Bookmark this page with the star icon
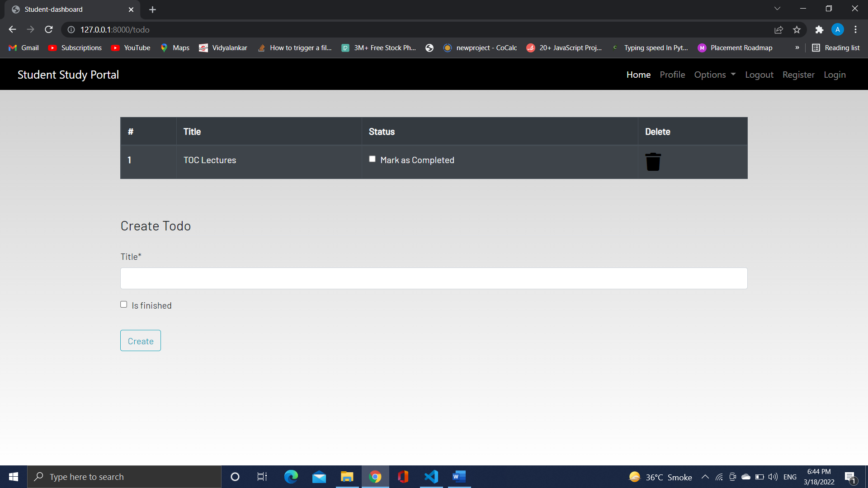Image resolution: width=868 pixels, height=488 pixels. (797, 29)
